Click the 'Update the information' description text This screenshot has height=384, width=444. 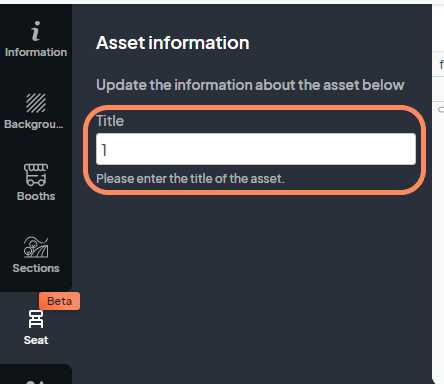point(250,85)
